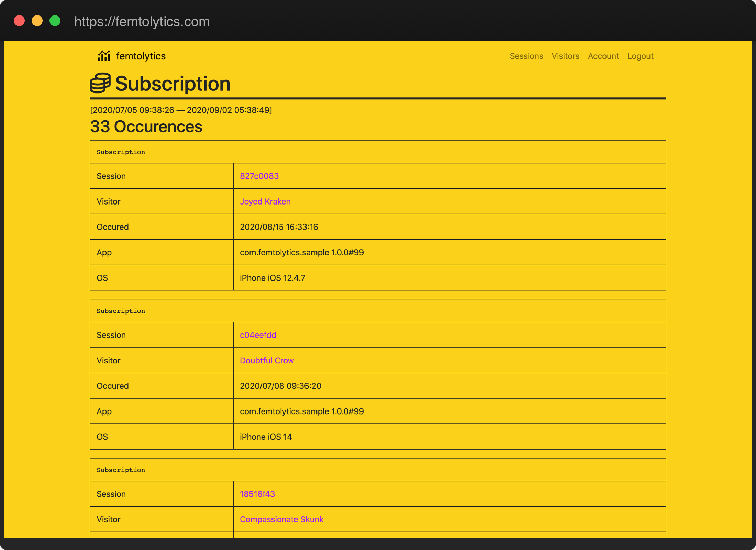Click the femtolytics chart logo icon
756x550 pixels.
[104, 56]
